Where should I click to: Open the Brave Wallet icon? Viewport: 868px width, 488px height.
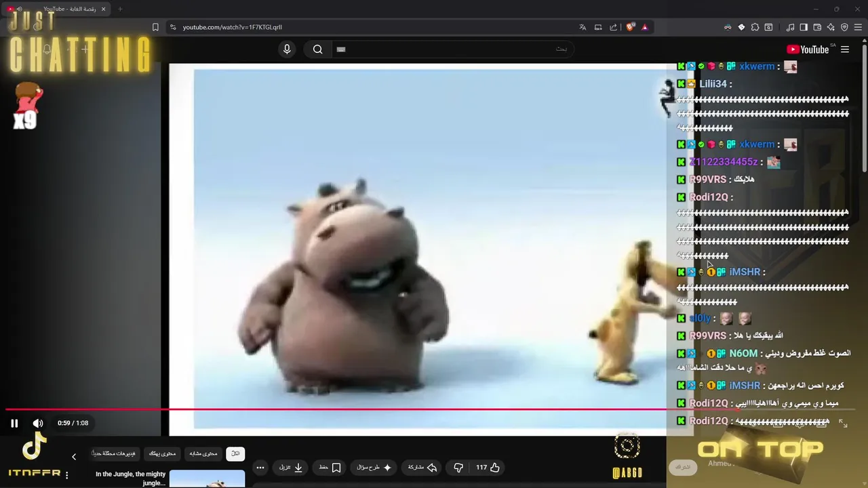point(817,27)
